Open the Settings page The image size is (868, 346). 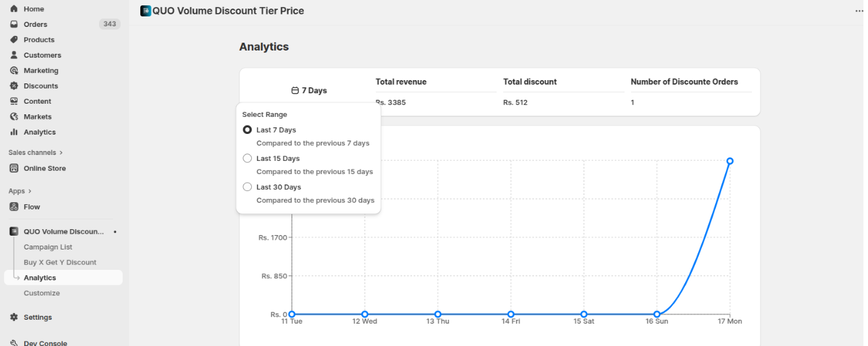37,318
